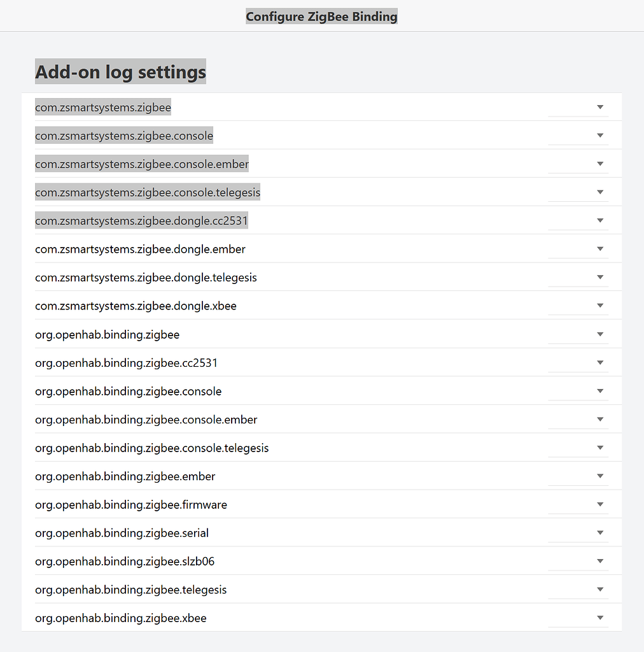Expand the org.openhab.binding.zigbee.xbee dropdown
This screenshot has width=644, height=652.
click(x=599, y=616)
